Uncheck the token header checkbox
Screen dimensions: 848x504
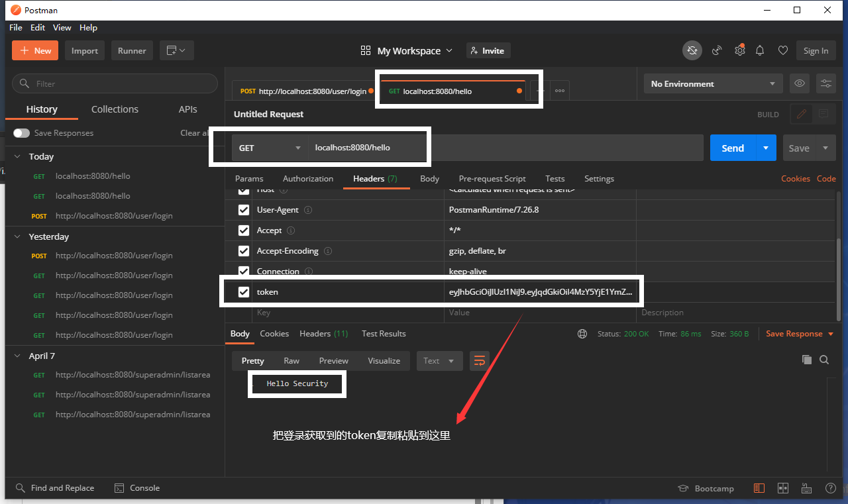[244, 292]
